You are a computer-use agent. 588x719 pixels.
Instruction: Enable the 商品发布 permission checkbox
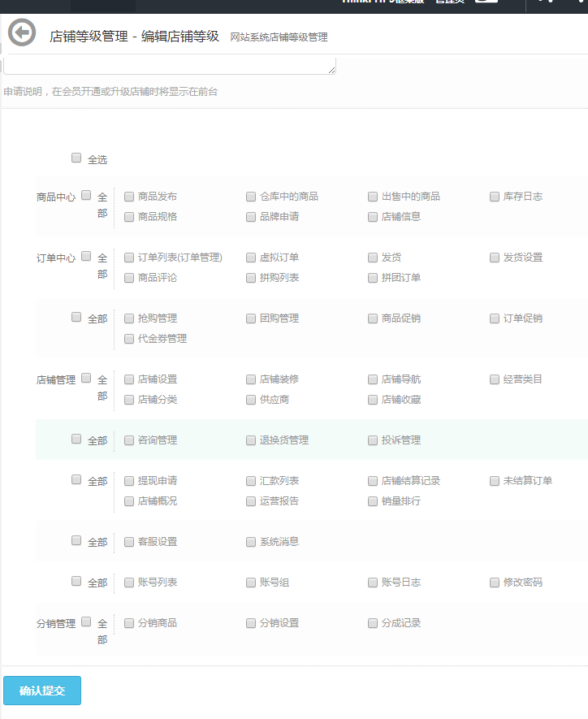[129, 197]
